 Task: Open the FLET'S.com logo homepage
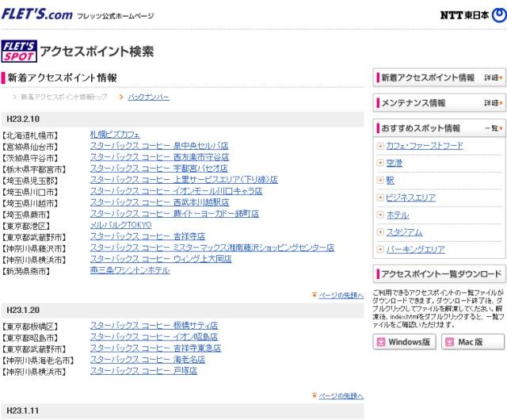[x=37, y=14]
